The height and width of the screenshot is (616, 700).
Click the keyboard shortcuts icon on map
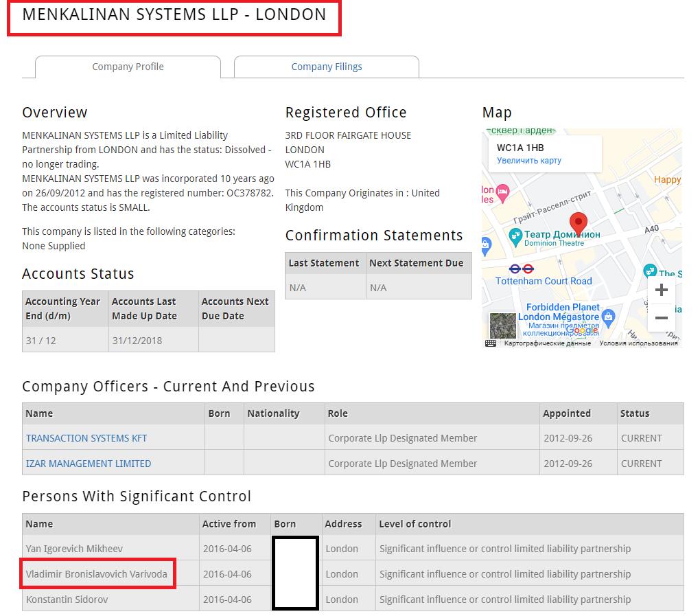(491, 343)
